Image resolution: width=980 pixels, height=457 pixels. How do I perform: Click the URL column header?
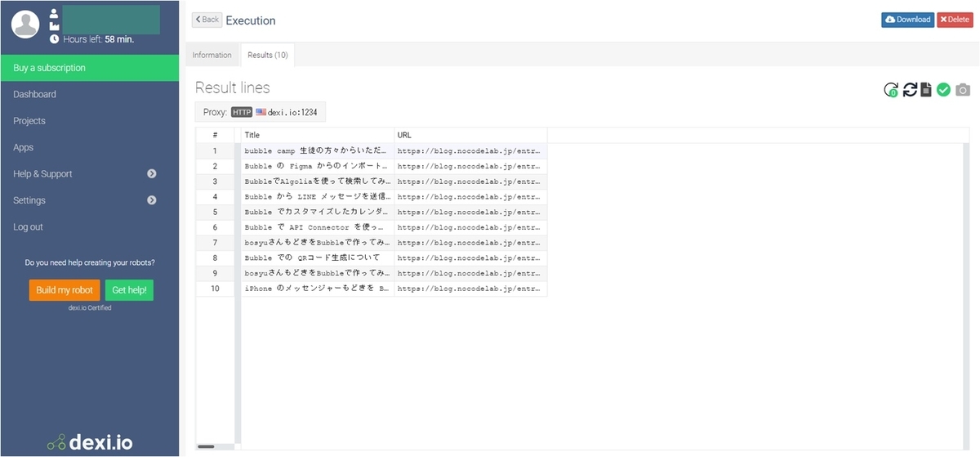click(470, 135)
